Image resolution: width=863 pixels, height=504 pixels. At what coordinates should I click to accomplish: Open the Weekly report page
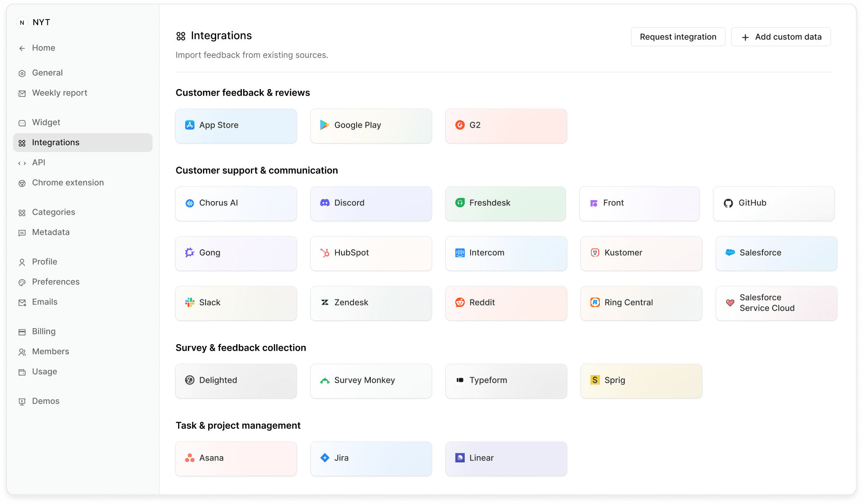[59, 93]
